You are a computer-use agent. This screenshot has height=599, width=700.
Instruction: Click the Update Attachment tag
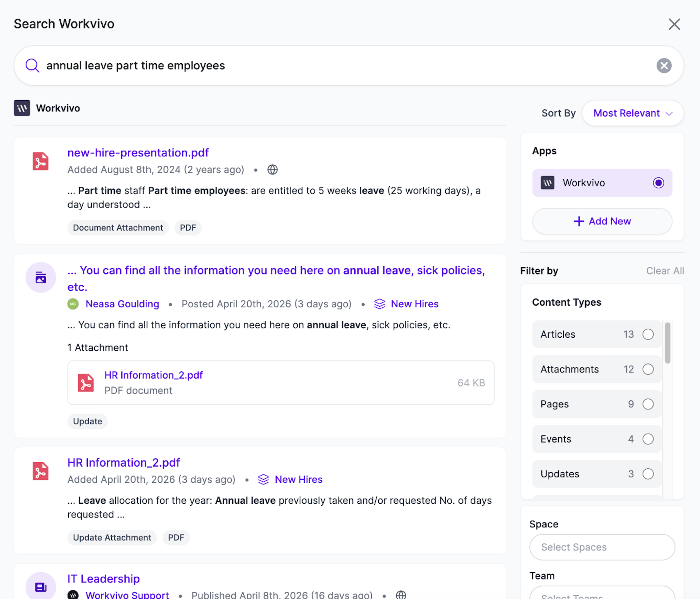point(112,537)
